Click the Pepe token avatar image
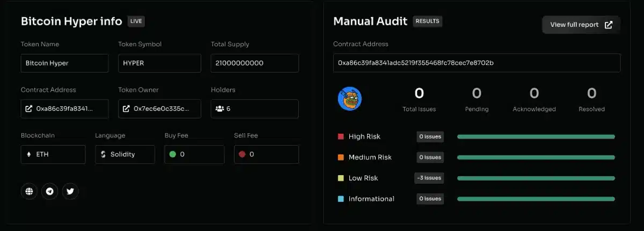Viewport: 644px width, 231px height. (x=350, y=98)
